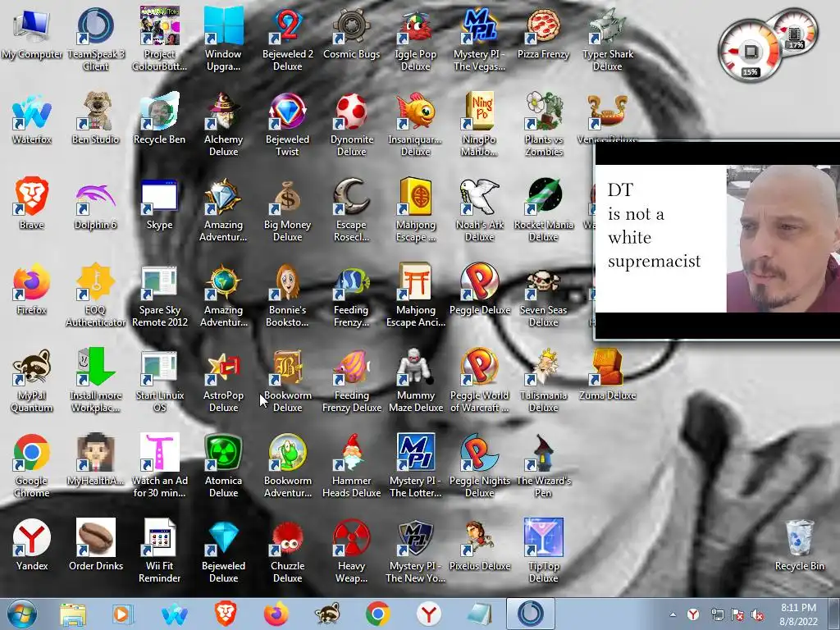Select the Wii Fit Reminder icon

(160, 550)
